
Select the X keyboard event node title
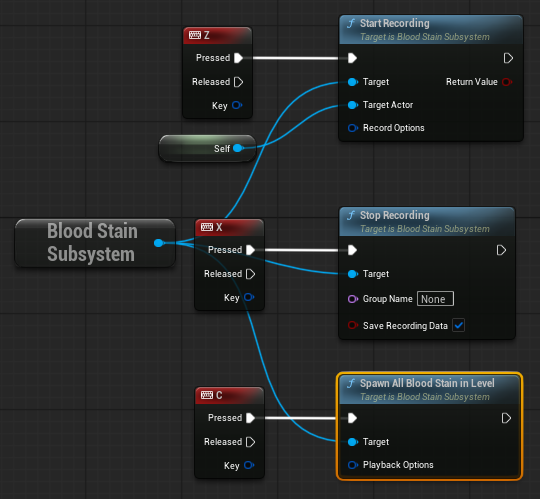coord(229,228)
